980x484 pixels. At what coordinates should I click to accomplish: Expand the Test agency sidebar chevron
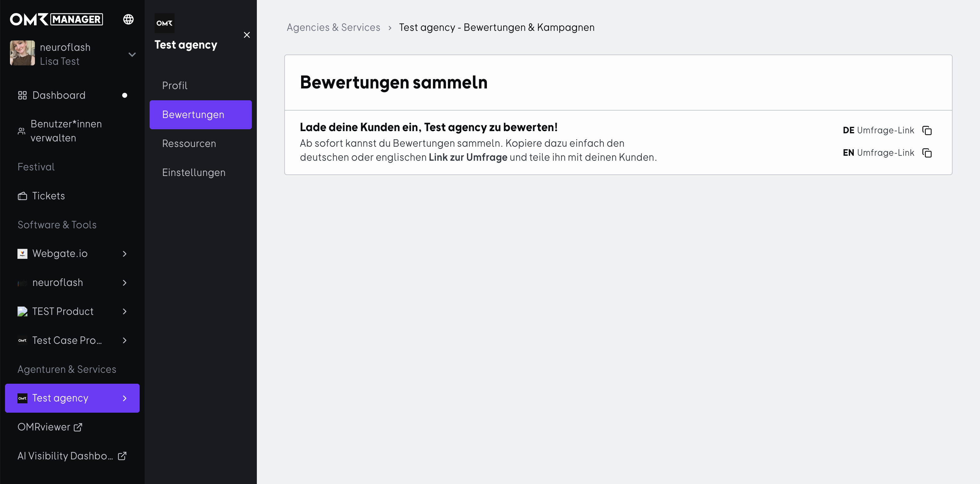[x=124, y=398]
